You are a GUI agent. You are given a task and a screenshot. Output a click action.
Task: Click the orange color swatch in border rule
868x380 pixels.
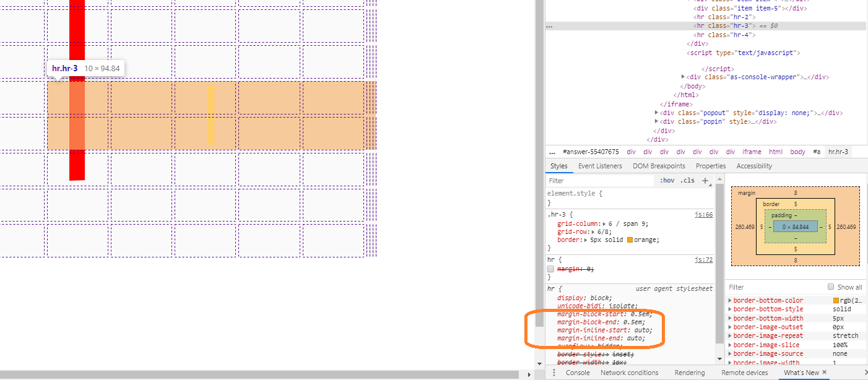coord(630,240)
